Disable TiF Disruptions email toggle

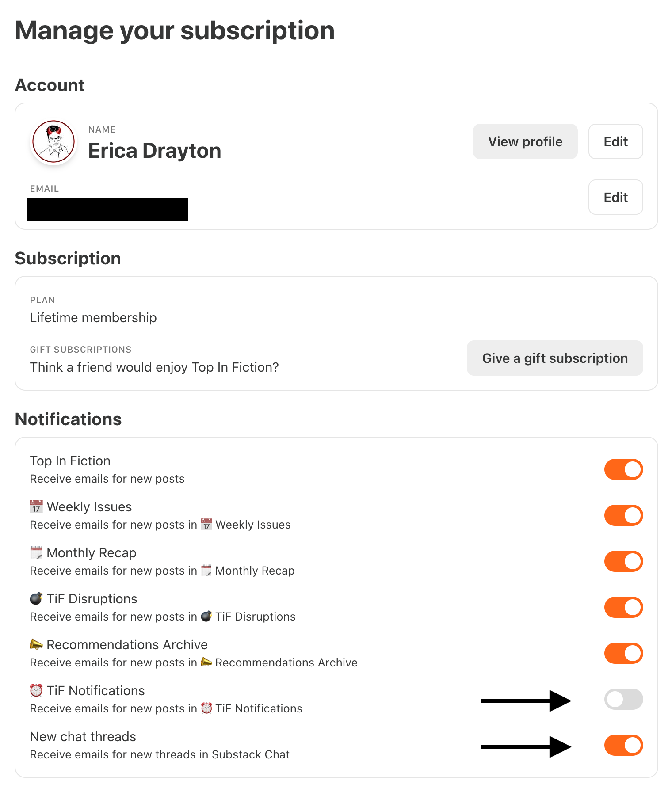(x=623, y=607)
